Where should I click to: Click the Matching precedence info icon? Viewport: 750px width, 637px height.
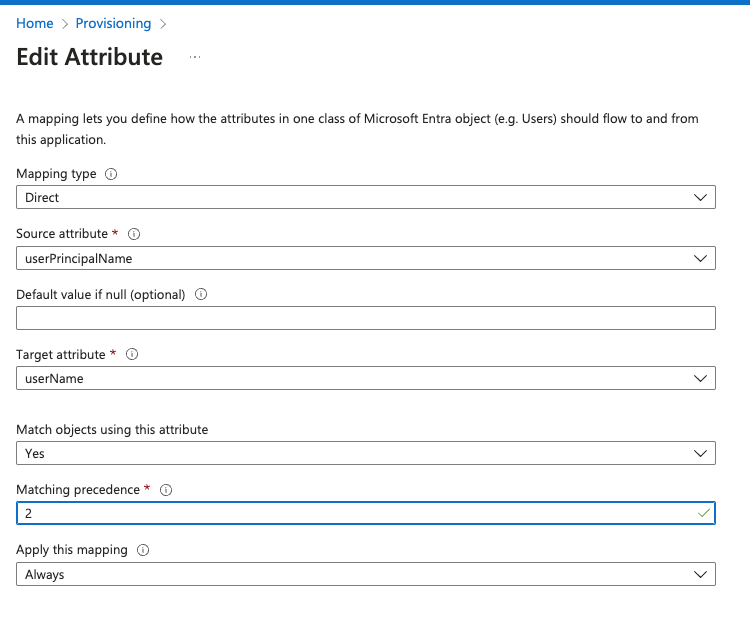[166, 490]
